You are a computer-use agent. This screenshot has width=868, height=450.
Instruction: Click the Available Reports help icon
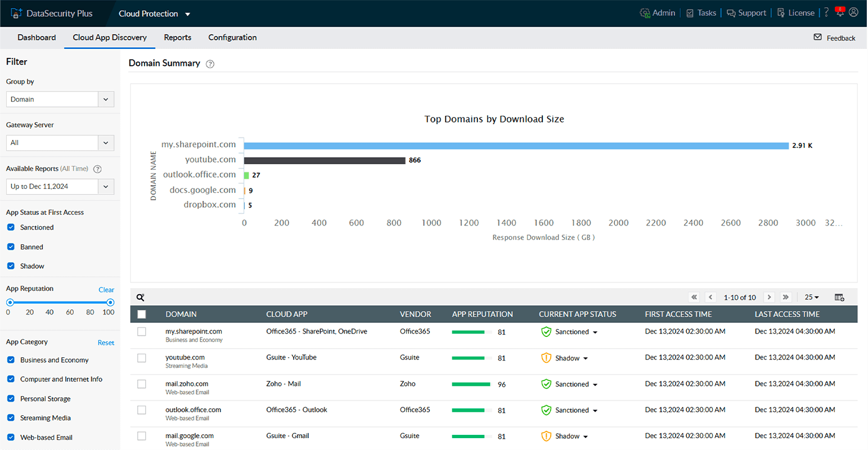(97, 169)
